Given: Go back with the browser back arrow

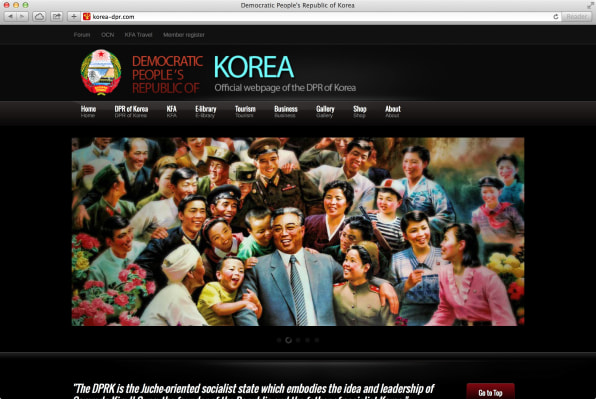Looking at the screenshot, I should coord(10,16).
